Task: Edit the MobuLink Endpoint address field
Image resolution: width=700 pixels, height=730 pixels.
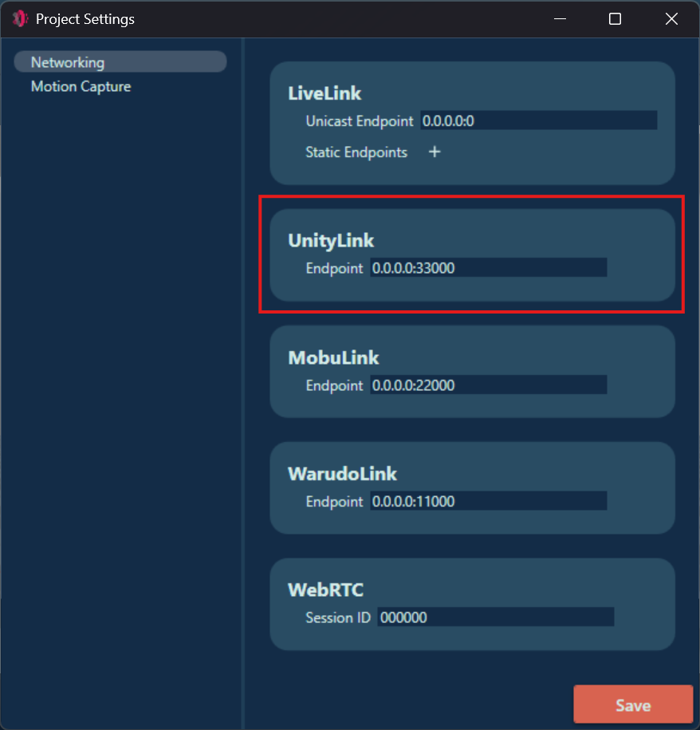Action: point(488,385)
